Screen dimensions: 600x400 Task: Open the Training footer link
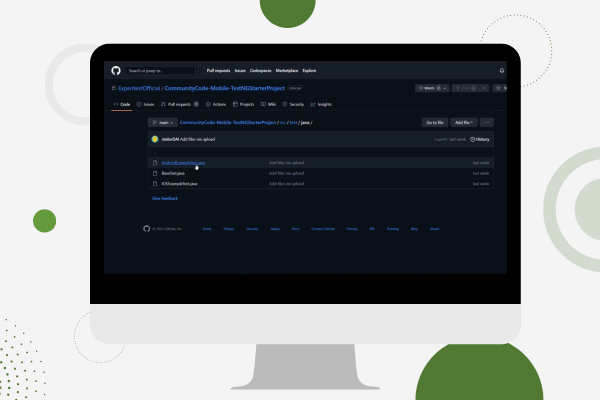click(393, 229)
